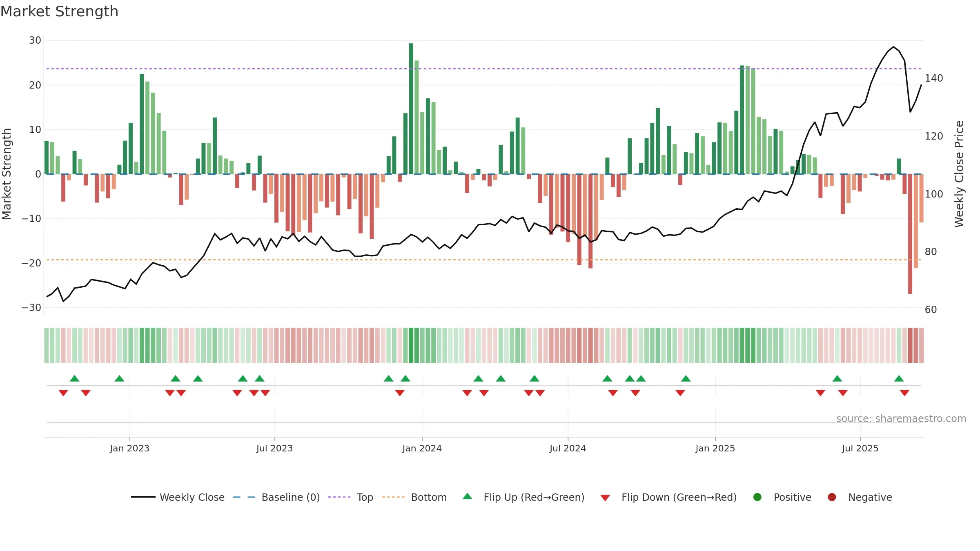This screenshot has height=551, width=980.
Task: Click the deepest red bar after Jul 2025
Action: 910,234
